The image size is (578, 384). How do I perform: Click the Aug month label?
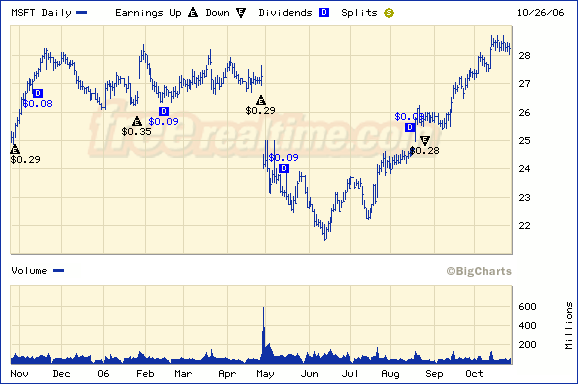pos(390,374)
